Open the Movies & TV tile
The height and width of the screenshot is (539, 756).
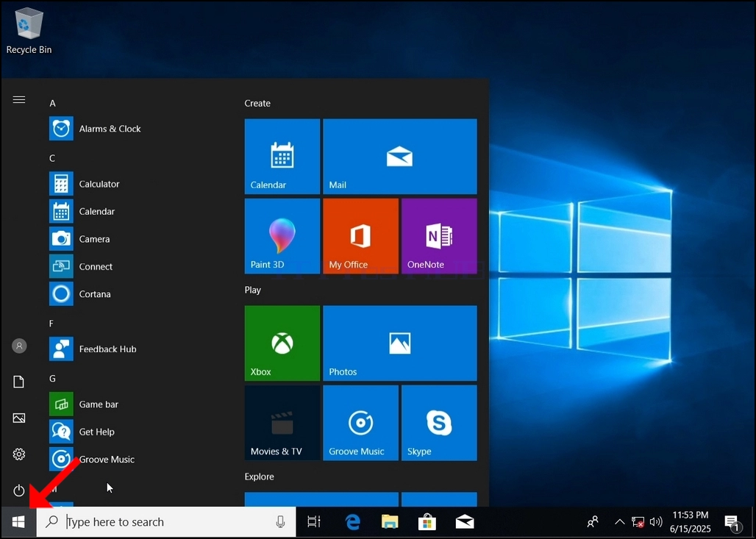pyautogui.click(x=282, y=422)
